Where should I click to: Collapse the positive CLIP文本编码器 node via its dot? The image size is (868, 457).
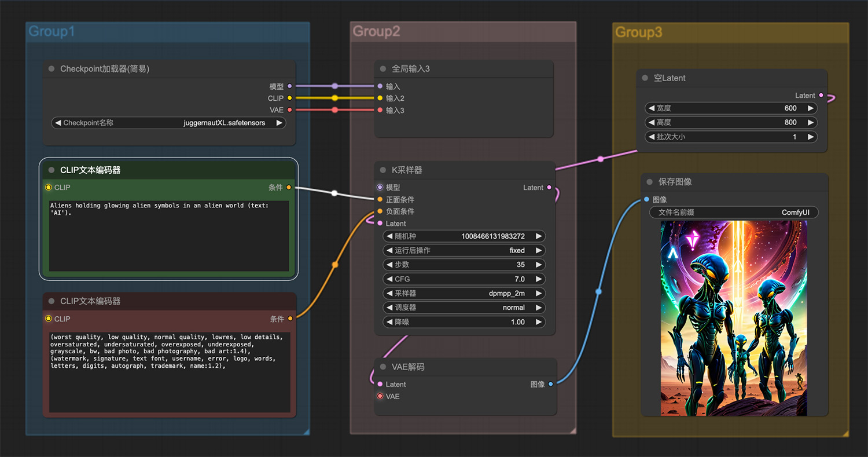click(x=52, y=170)
